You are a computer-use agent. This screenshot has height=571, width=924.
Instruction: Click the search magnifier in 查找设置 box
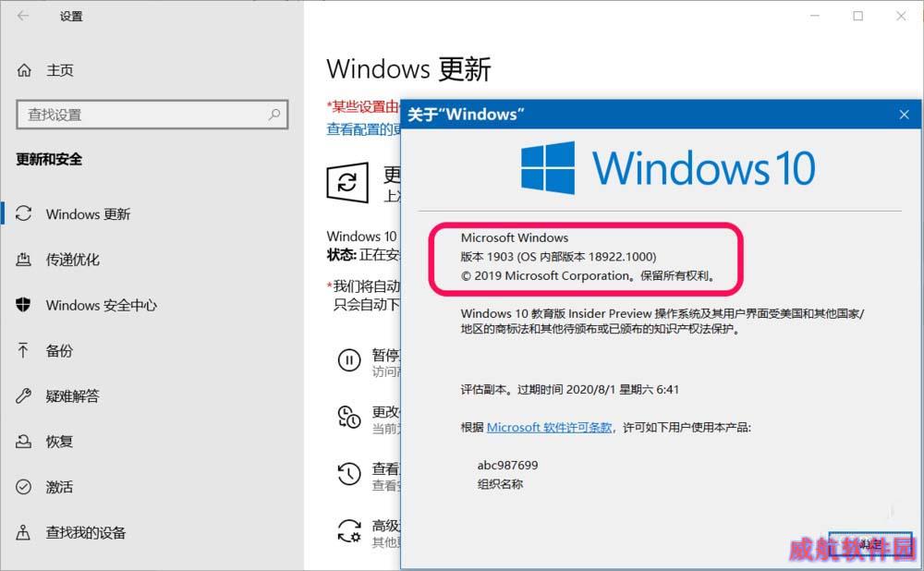(274, 115)
